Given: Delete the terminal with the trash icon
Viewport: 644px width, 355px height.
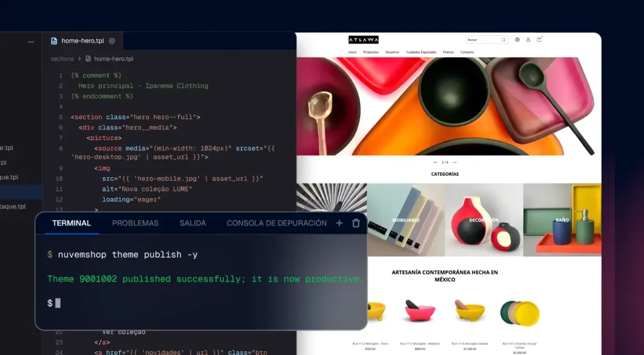Looking at the screenshot, I should point(356,223).
